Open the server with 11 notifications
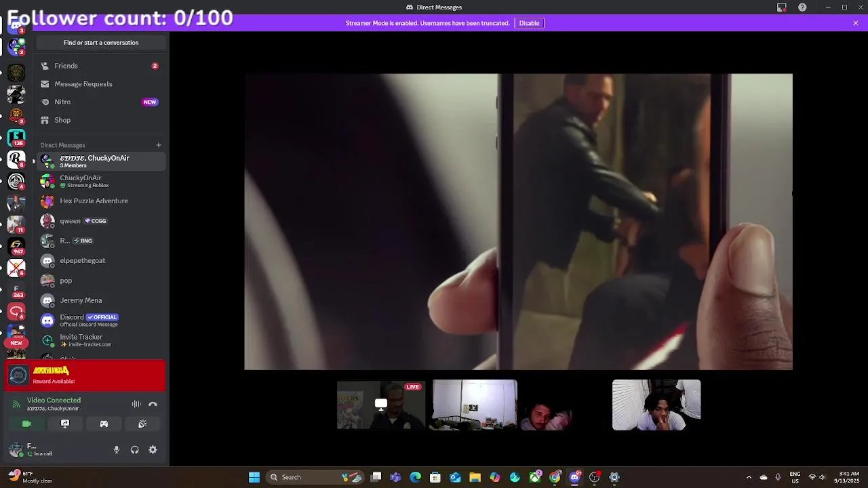 coord(16,224)
